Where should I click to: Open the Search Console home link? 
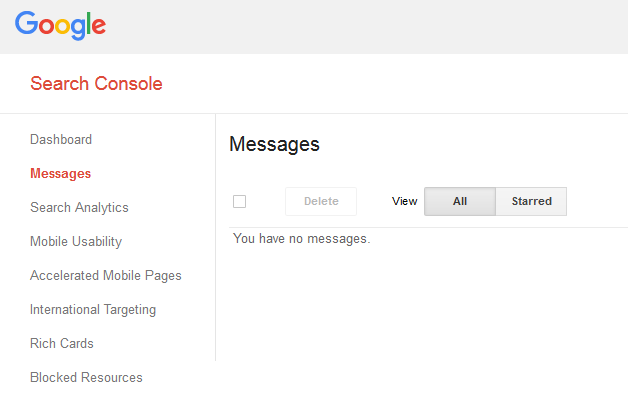click(x=96, y=84)
